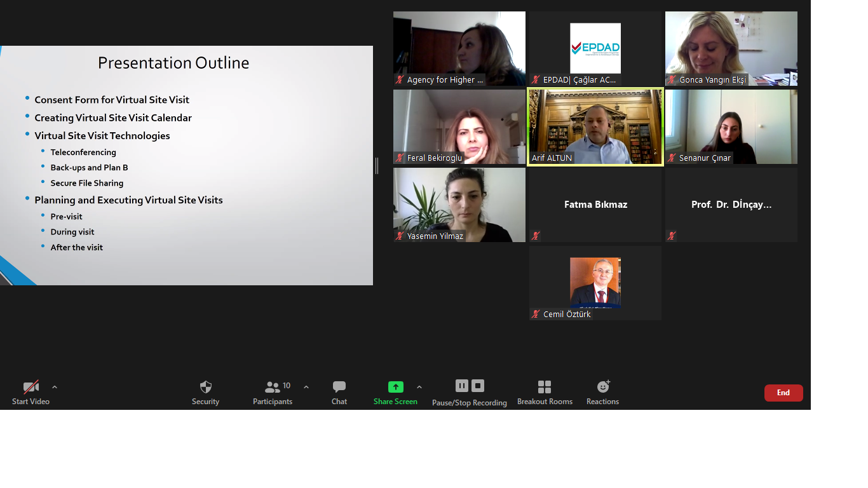Click the red End meeting button

pos(783,393)
